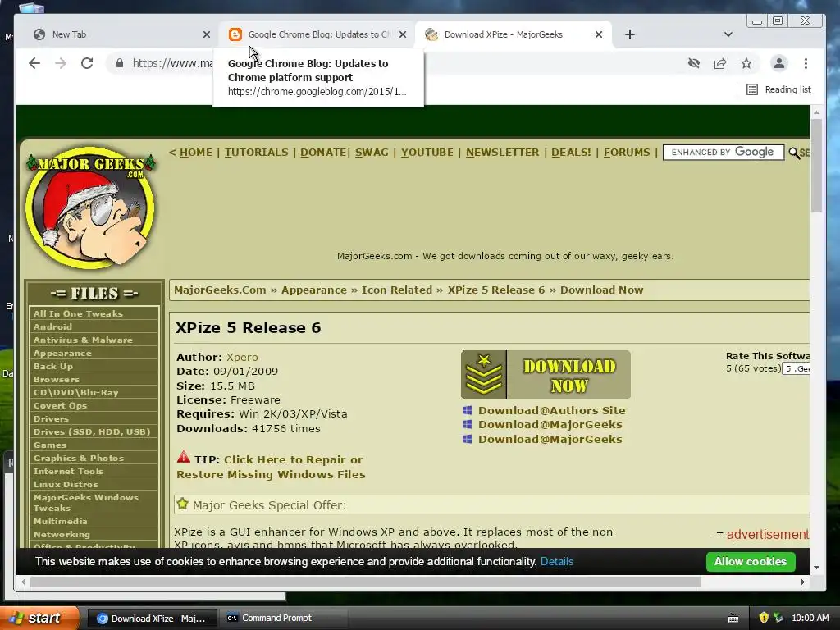Click the XPize 5 Release 6 breadcrumb
The width and height of the screenshot is (840, 630).
tap(496, 290)
